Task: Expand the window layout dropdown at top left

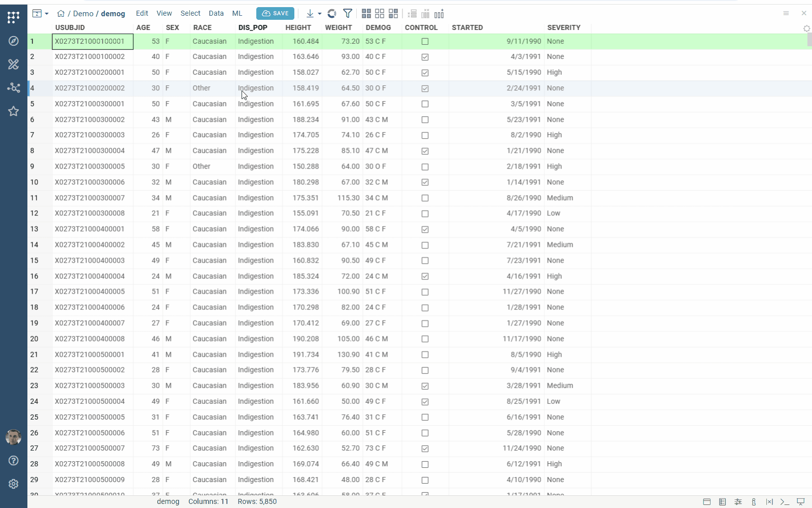Action: click(x=40, y=14)
